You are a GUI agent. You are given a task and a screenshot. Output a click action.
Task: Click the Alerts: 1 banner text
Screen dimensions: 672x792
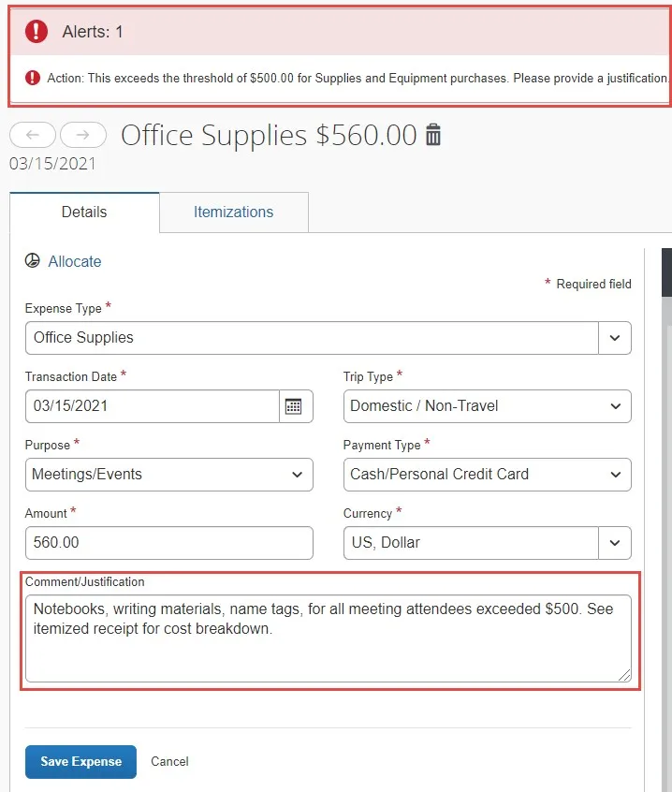[93, 32]
